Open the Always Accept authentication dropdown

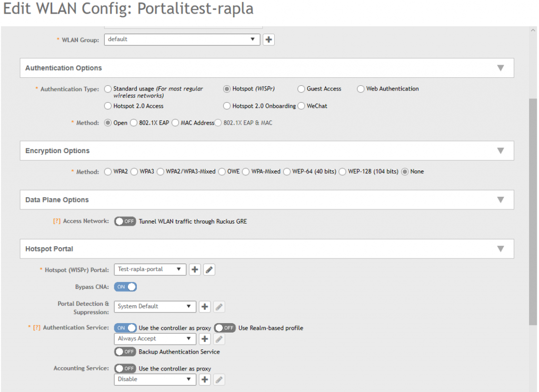[155, 339]
